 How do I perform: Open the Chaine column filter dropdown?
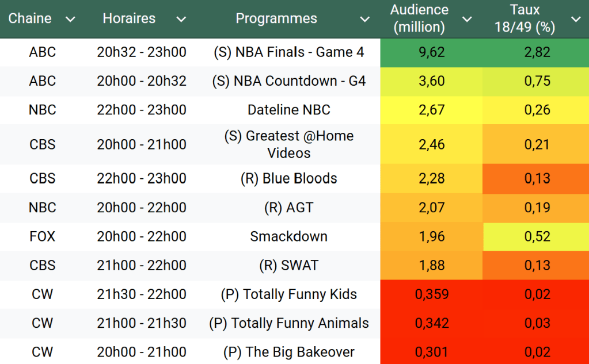tap(70, 20)
